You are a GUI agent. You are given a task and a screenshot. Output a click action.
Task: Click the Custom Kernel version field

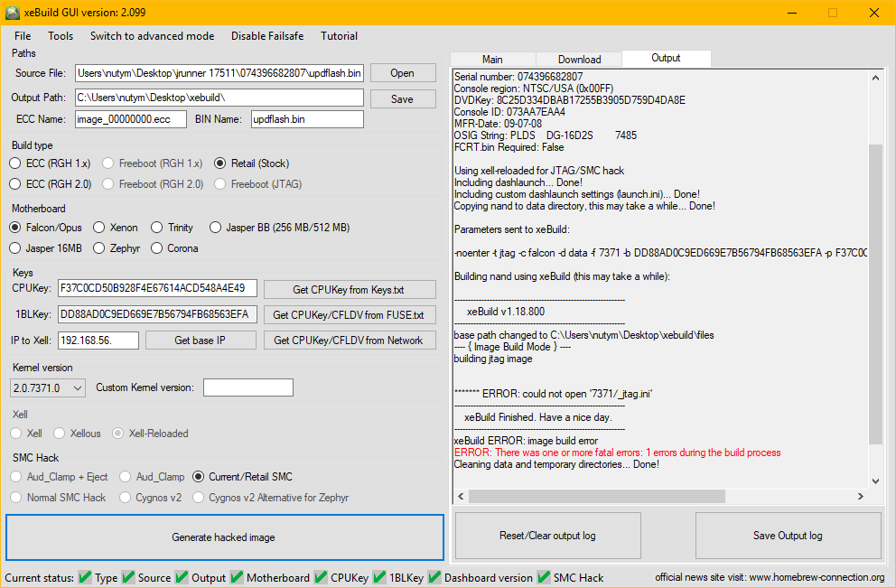coord(248,387)
